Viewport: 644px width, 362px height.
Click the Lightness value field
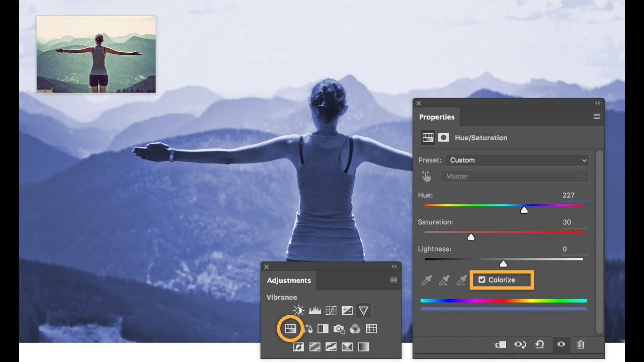click(x=575, y=249)
